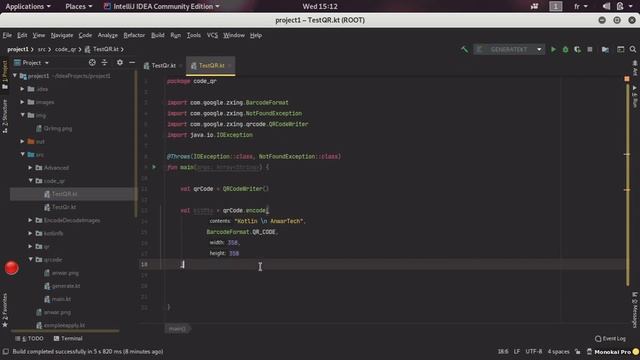Click the Project tree horizontal scrollbar
The height and width of the screenshot is (360, 640).
click(65, 331)
